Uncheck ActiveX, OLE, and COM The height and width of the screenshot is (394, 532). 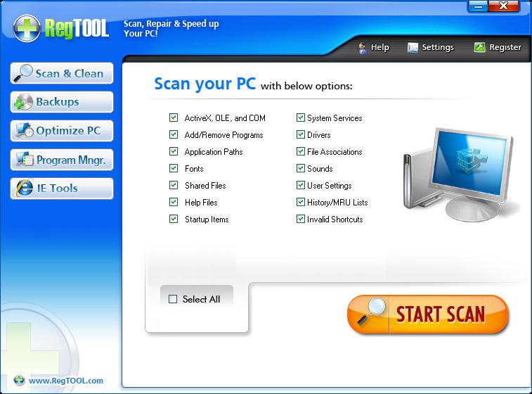click(174, 118)
